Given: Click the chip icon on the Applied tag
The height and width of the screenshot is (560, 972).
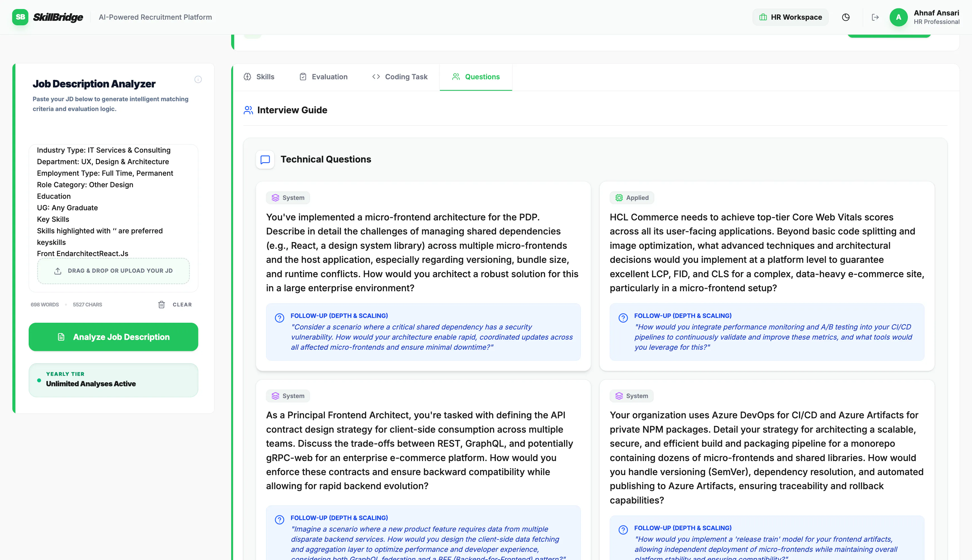Looking at the screenshot, I should [x=619, y=198].
